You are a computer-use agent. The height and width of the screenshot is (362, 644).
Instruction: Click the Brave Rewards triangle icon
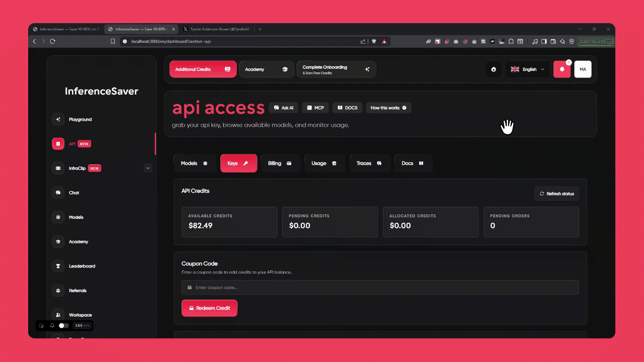point(384,41)
